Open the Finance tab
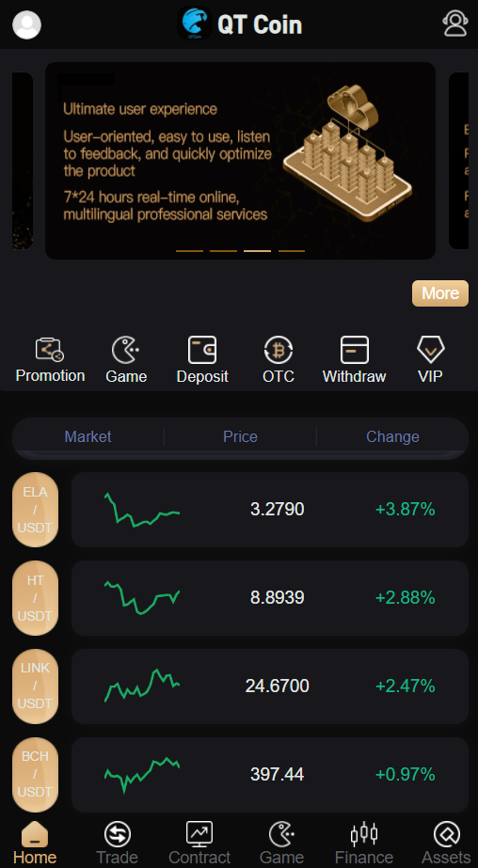The width and height of the screenshot is (478, 868). (x=364, y=844)
